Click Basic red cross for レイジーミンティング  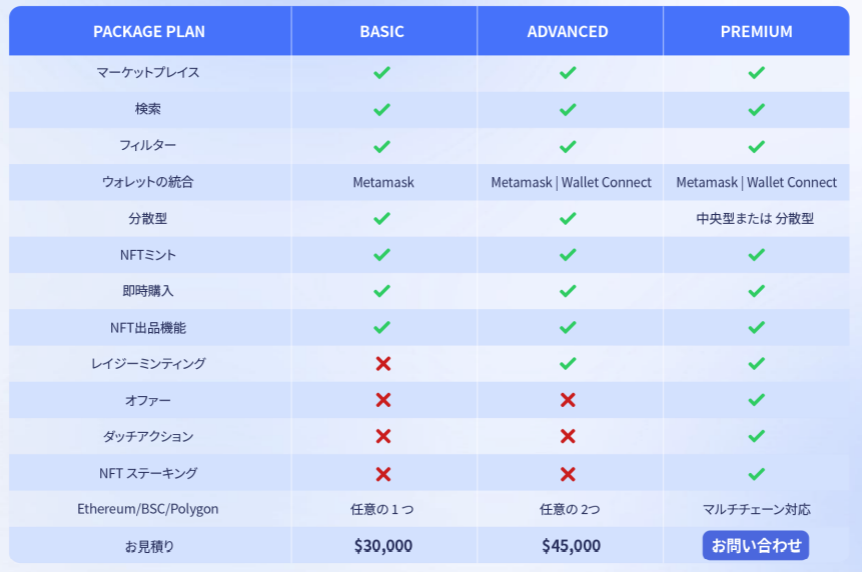tap(382, 364)
